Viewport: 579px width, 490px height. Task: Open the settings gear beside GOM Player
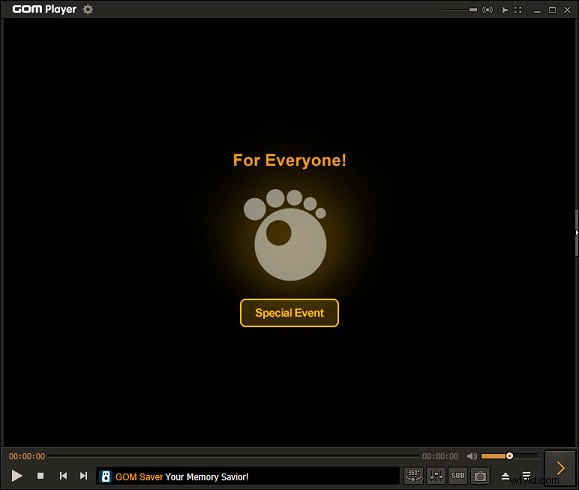coord(88,9)
